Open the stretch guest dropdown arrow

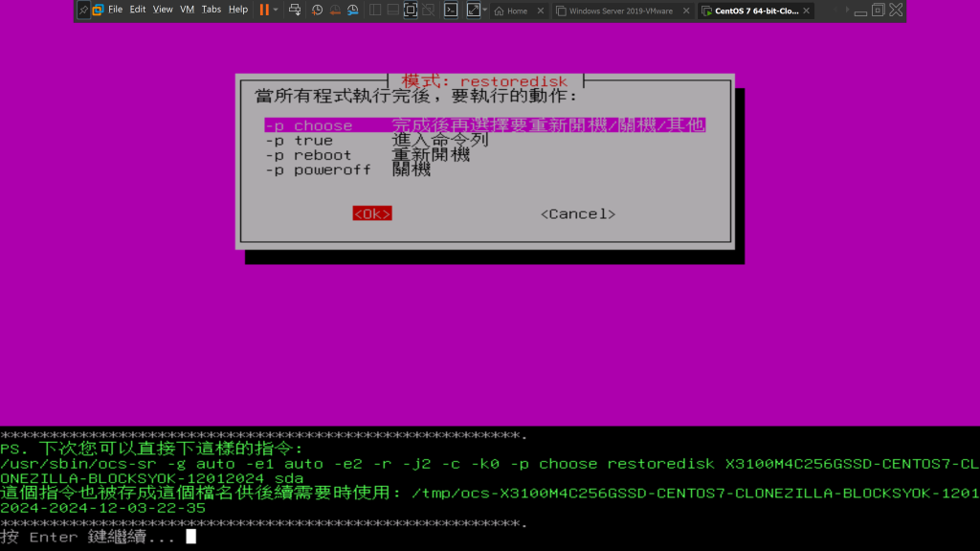(x=485, y=11)
